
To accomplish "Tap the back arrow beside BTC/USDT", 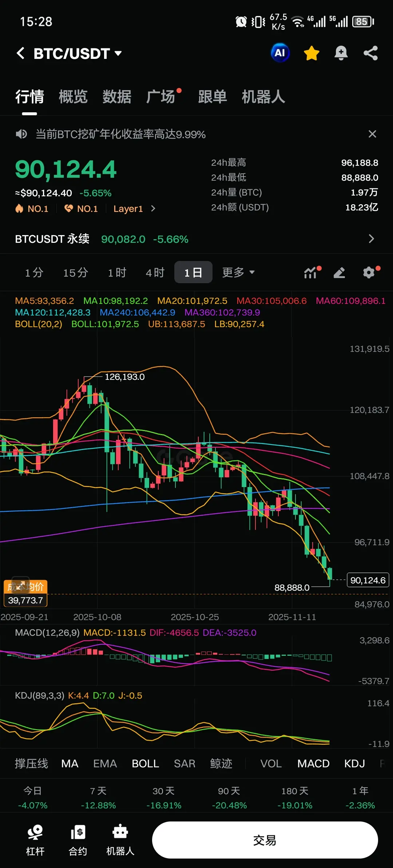I will click(x=21, y=53).
